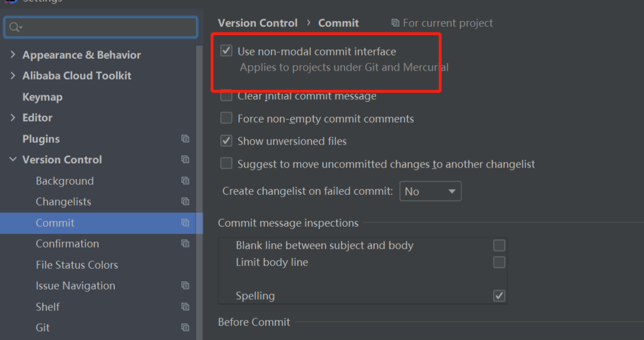Enable Force non-empty commit comments
The image size is (644, 340).
226,118
